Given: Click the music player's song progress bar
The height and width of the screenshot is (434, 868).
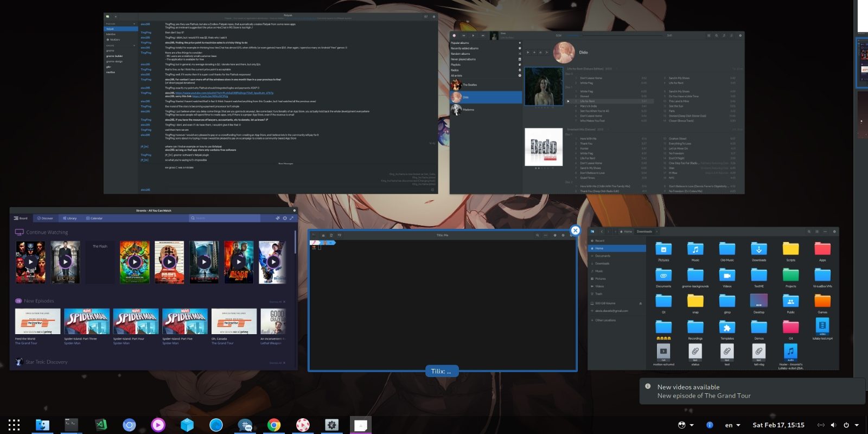Looking at the screenshot, I should coord(613,35).
